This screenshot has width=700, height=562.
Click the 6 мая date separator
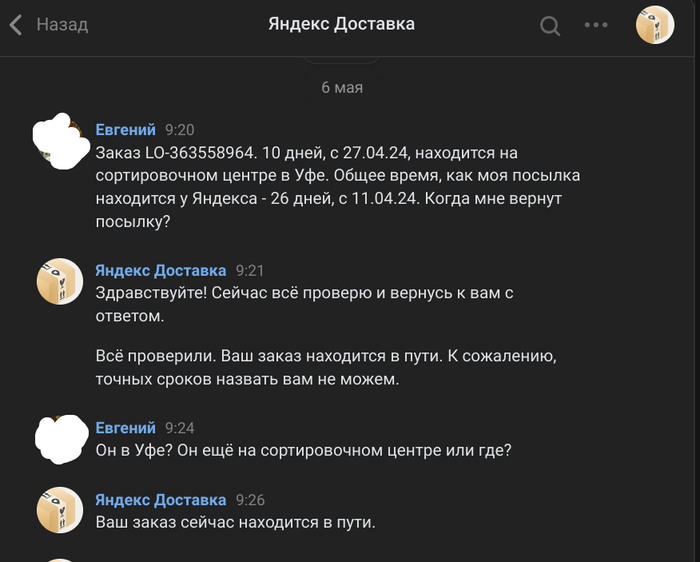coord(342,87)
